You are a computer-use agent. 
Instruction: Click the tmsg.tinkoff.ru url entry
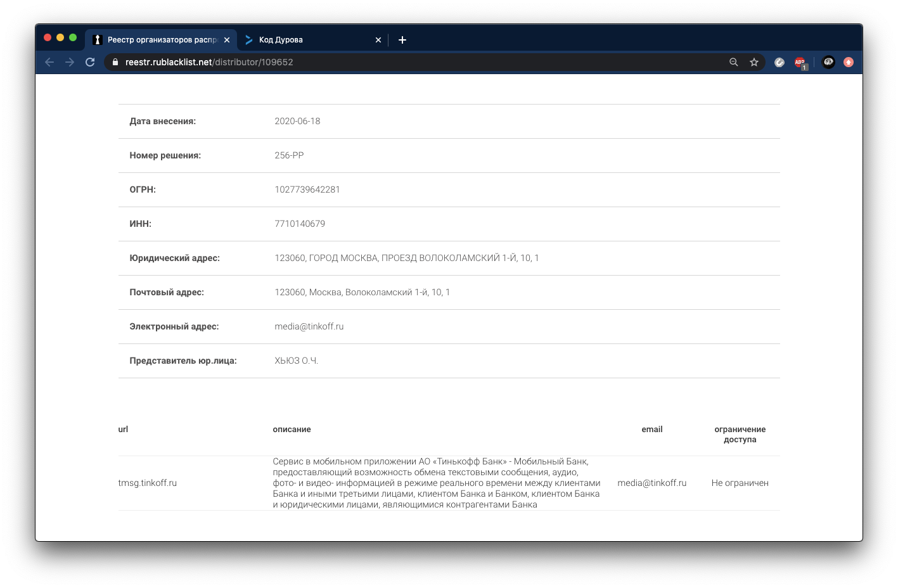pyautogui.click(x=148, y=483)
